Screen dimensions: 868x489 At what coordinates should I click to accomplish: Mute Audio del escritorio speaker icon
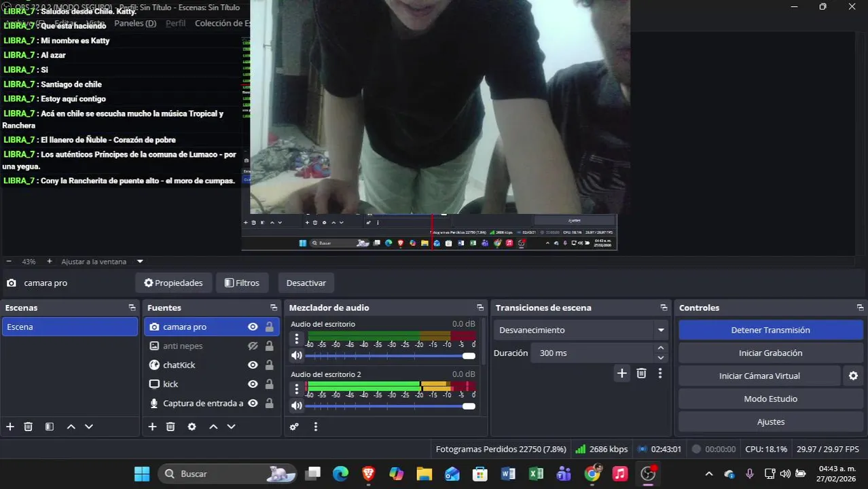click(296, 355)
